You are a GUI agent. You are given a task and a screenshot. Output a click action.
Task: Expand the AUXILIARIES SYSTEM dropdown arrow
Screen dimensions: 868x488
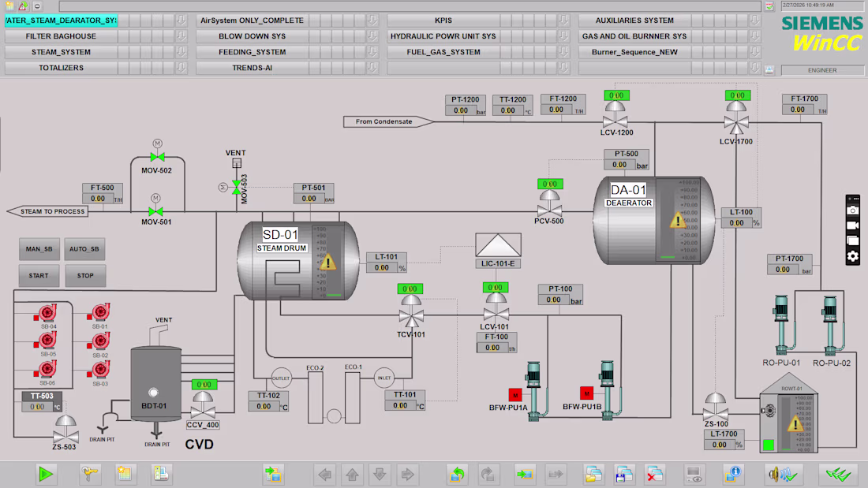[x=755, y=20]
